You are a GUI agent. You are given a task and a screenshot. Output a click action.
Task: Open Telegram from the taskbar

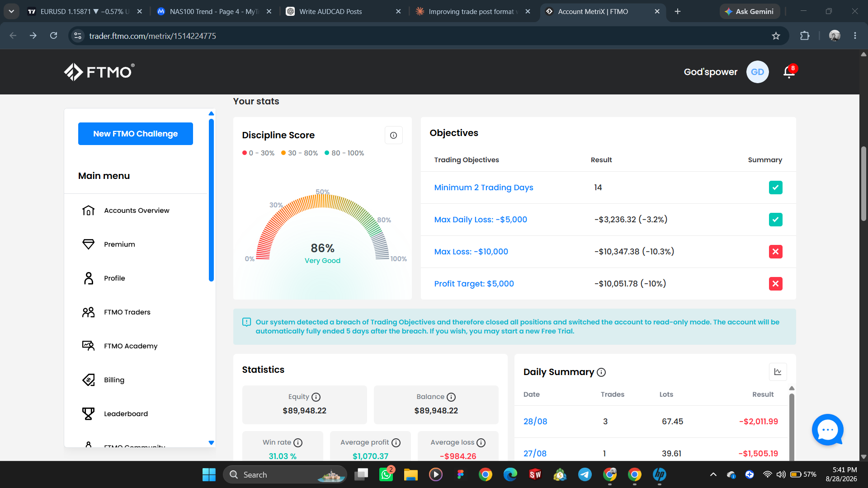[585, 474]
